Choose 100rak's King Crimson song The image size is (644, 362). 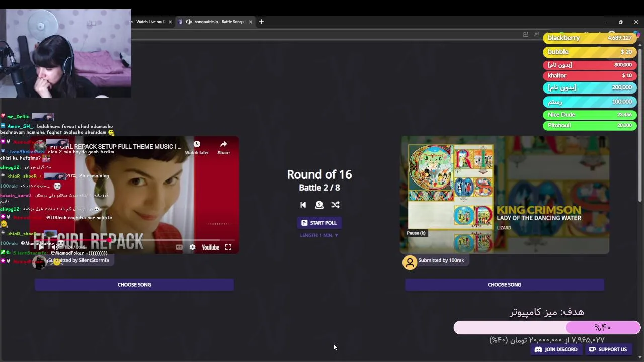click(x=504, y=285)
